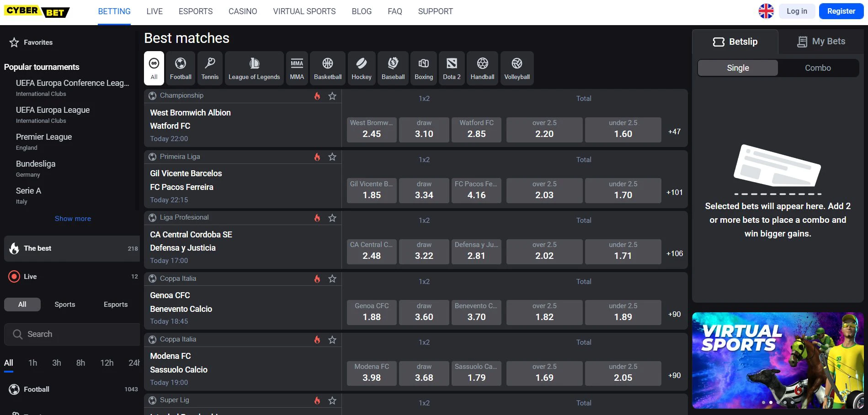Filter best matches by Volleyball
Viewport: 868px width, 415px height.
tap(517, 68)
